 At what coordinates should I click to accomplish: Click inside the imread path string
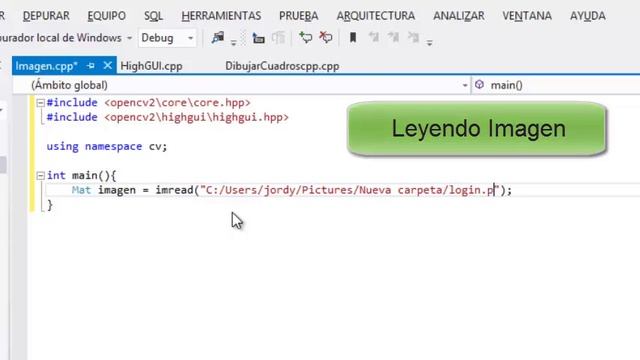coord(350,190)
